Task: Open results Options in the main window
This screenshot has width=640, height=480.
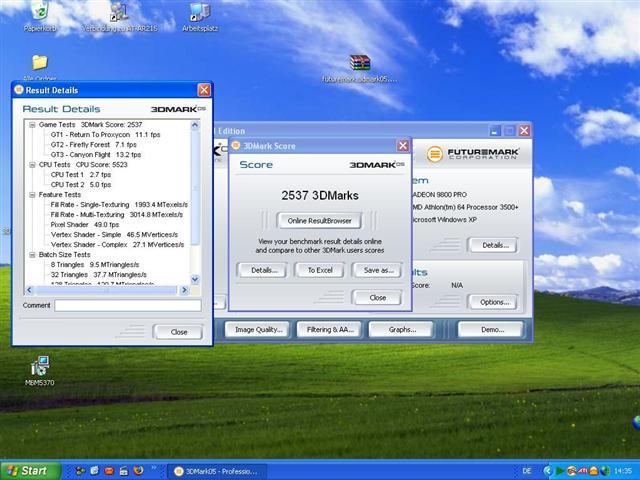Action: coord(493,302)
